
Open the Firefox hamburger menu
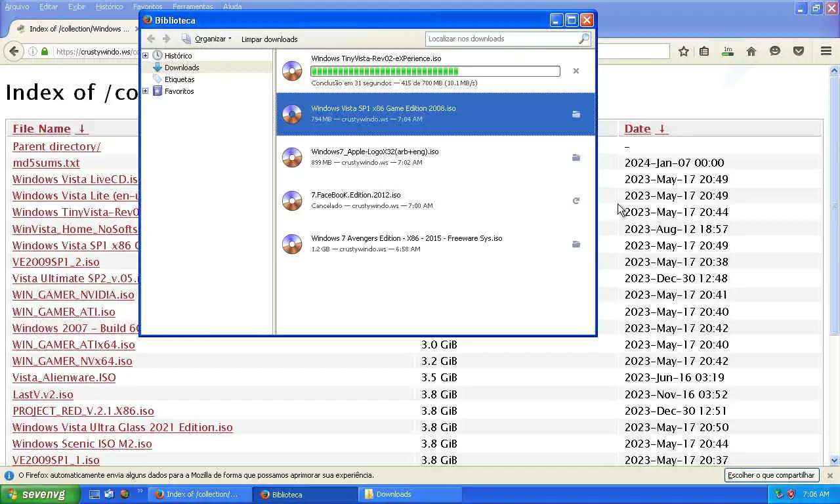(x=826, y=51)
